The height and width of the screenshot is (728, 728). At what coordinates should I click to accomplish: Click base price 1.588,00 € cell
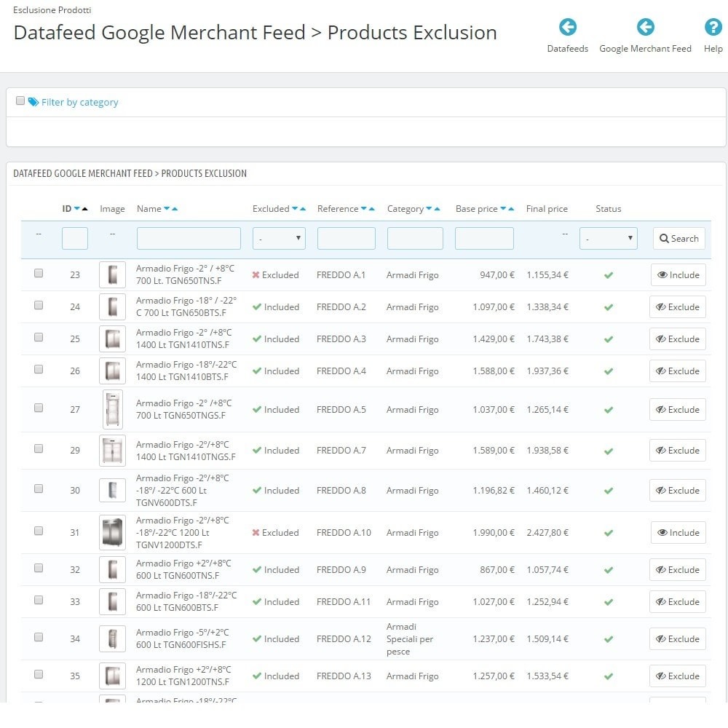point(494,371)
